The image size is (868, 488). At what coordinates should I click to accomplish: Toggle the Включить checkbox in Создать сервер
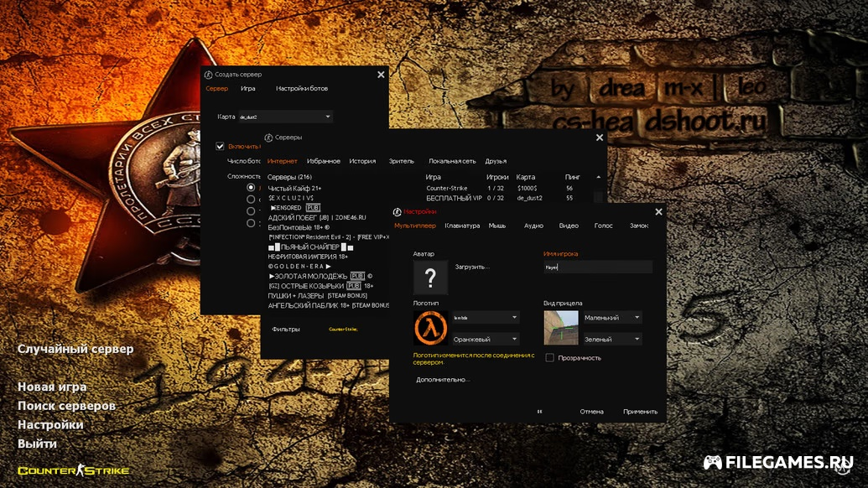click(220, 146)
